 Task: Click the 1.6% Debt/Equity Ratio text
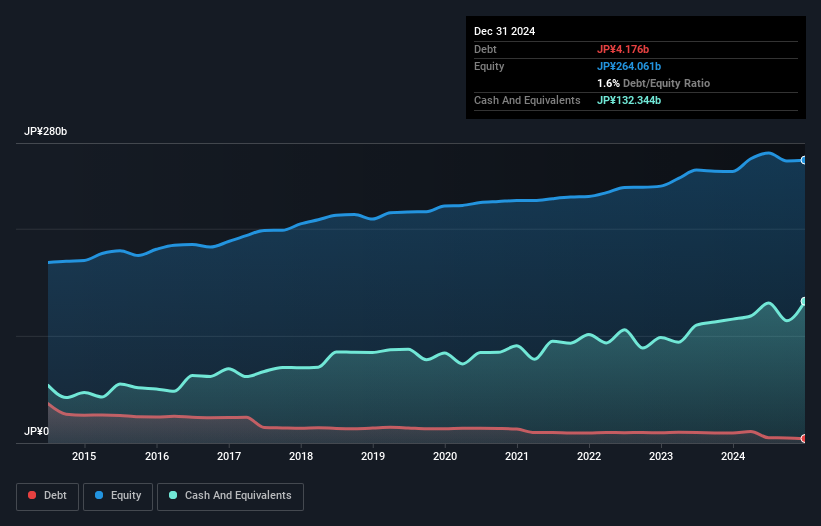653,83
